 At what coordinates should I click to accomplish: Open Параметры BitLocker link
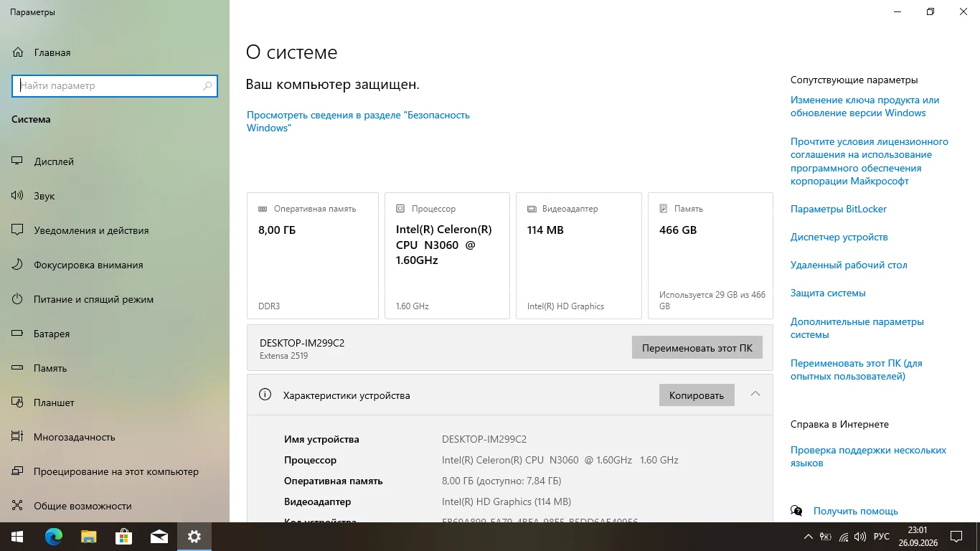click(x=839, y=209)
